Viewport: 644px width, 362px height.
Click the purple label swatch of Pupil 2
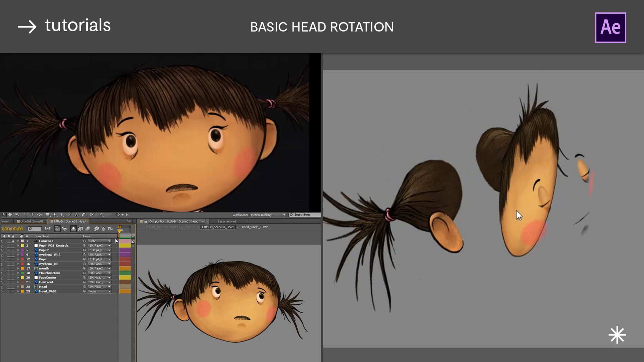(x=23, y=250)
